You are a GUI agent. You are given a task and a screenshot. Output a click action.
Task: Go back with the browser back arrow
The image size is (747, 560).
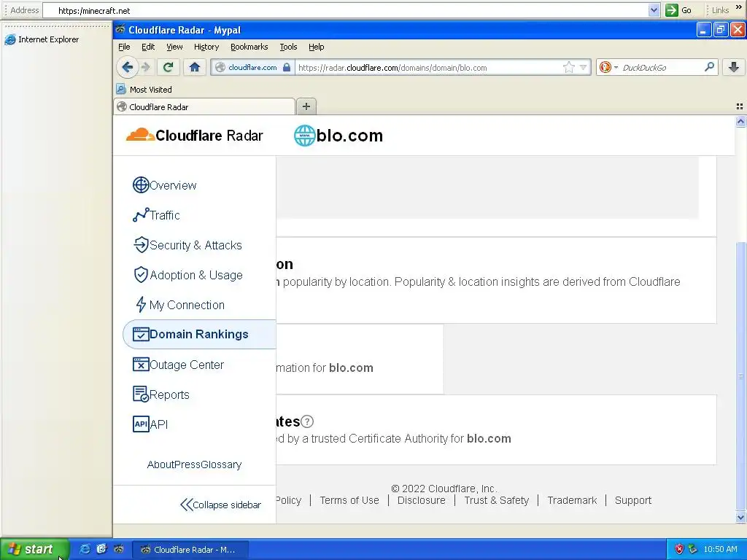point(127,68)
